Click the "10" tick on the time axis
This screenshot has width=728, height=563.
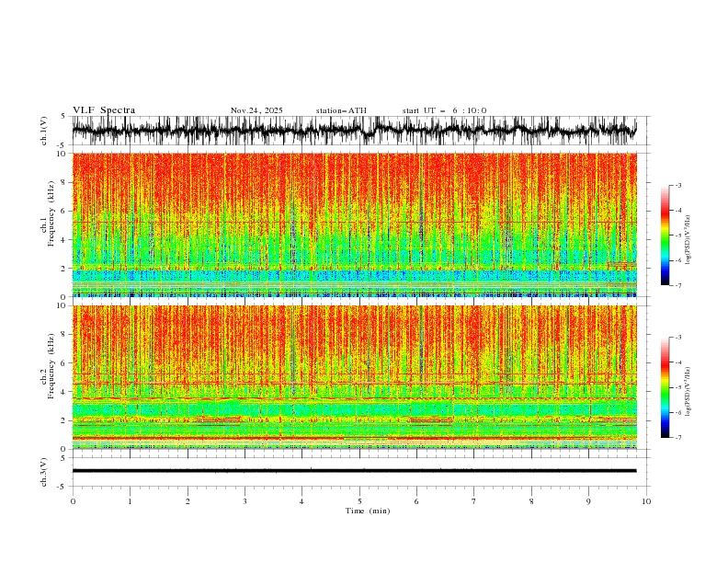pos(646,501)
